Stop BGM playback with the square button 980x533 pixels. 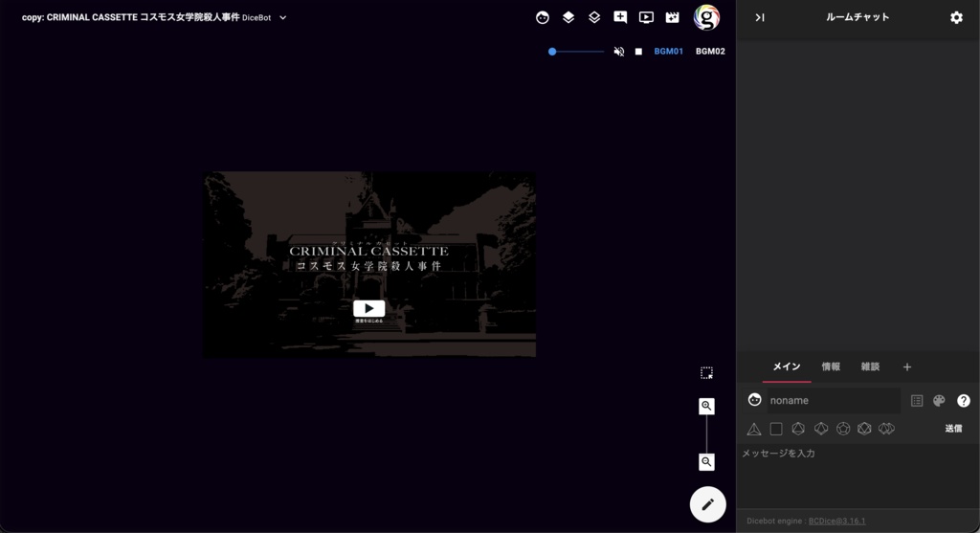pyautogui.click(x=638, y=52)
